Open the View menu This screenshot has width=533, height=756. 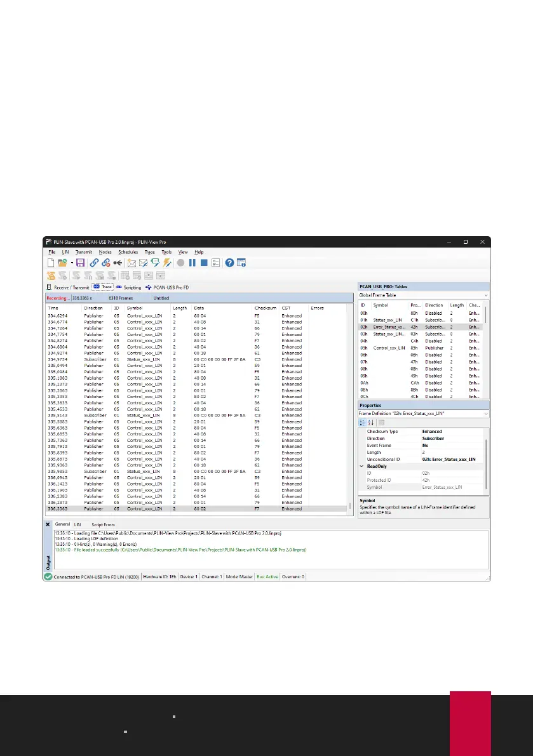coord(183,252)
